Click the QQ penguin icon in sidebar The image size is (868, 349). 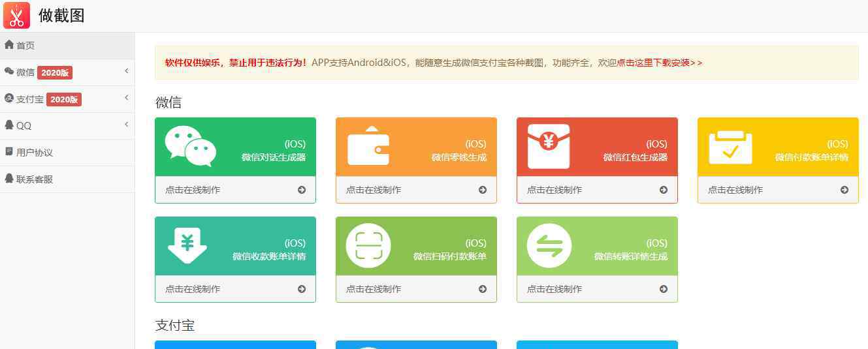9,125
